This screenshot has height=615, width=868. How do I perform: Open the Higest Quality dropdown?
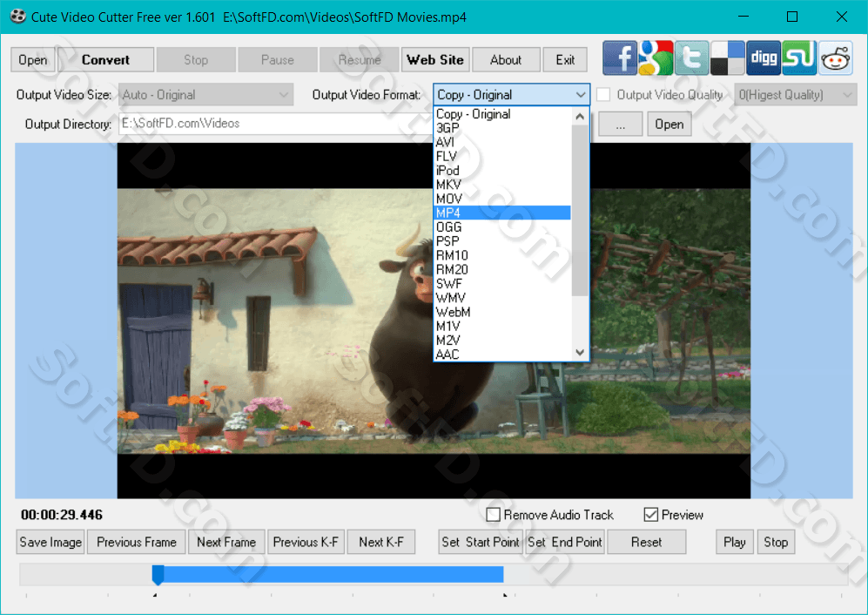point(796,95)
